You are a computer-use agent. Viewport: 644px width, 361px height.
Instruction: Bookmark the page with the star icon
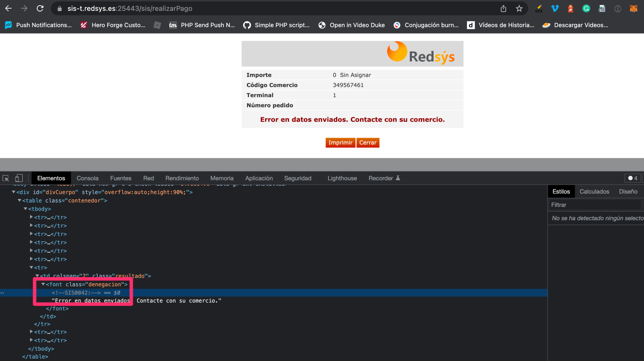point(519,9)
